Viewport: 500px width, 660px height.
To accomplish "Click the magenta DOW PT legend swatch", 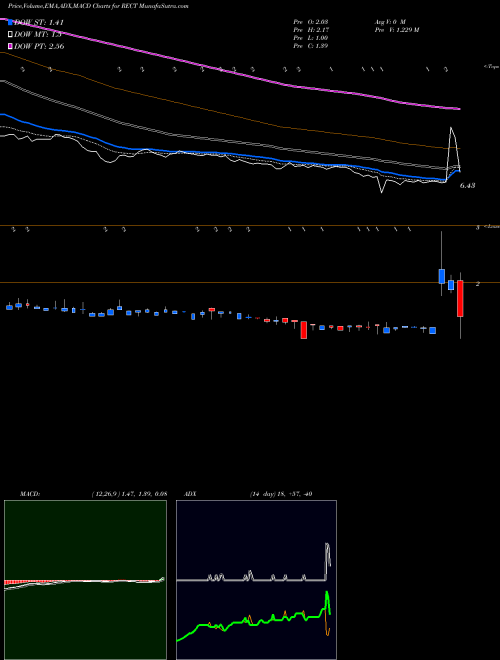I will [10, 46].
